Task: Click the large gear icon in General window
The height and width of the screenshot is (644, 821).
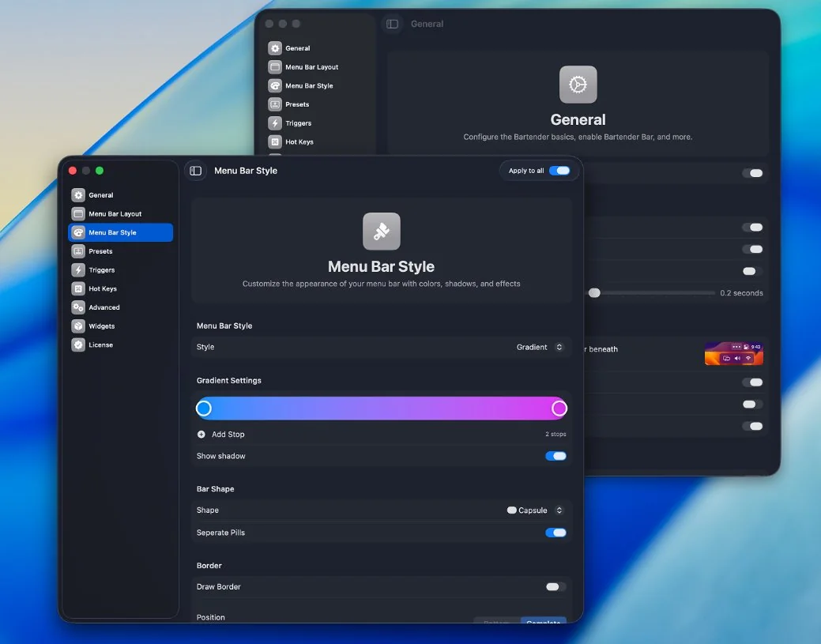Action: 578,85
